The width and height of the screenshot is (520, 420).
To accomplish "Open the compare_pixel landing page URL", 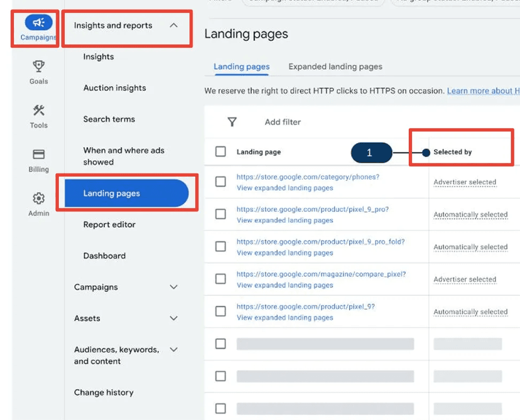I will tap(321, 274).
